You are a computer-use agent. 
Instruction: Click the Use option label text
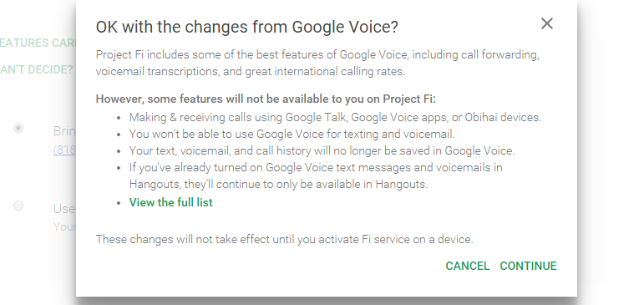(x=64, y=208)
